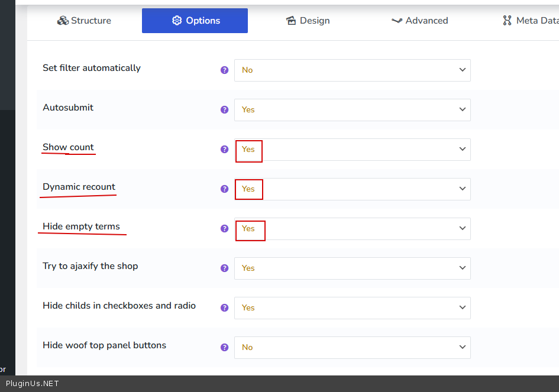The image size is (559, 392).
Task: Click help icon next to Autosubmit
Action: tap(224, 109)
